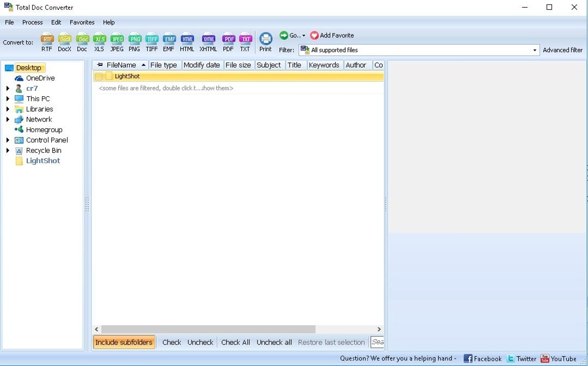The height and width of the screenshot is (366, 588).
Task: Click the filtered files notice text
Action: (166, 88)
